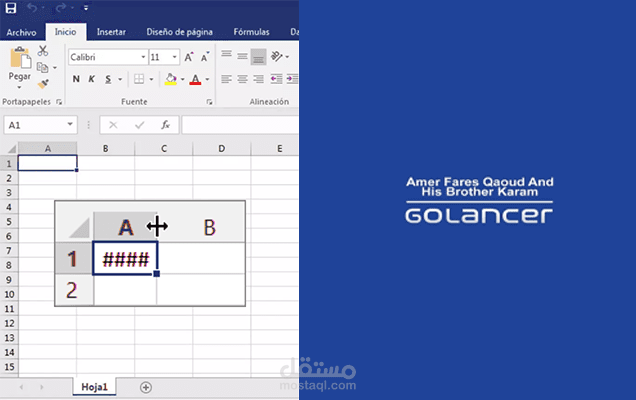Open the fill color palette arrow
This screenshot has width=636, height=400.
click(x=183, y=80)
